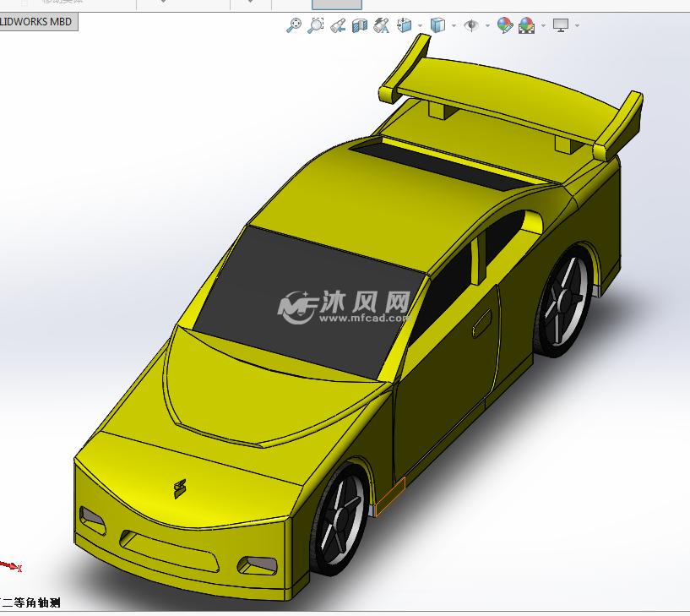Activate the Zoom to Area tool
This screenshot has width=690, height=616.
tap(316, 25)
